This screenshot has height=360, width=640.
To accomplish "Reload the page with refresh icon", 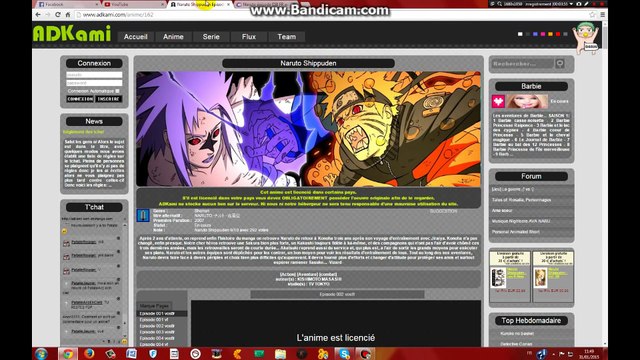I will [x=58, y=15].
